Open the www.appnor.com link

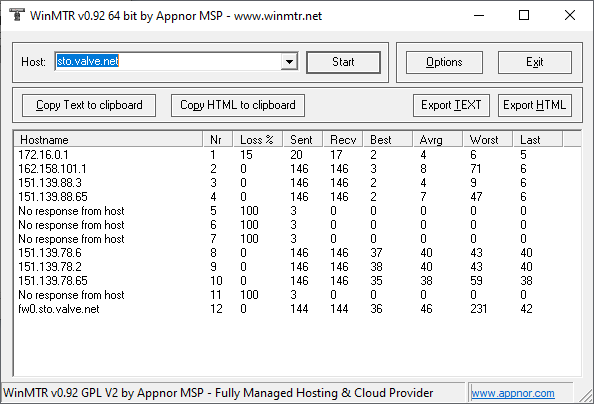click(513, 393)
